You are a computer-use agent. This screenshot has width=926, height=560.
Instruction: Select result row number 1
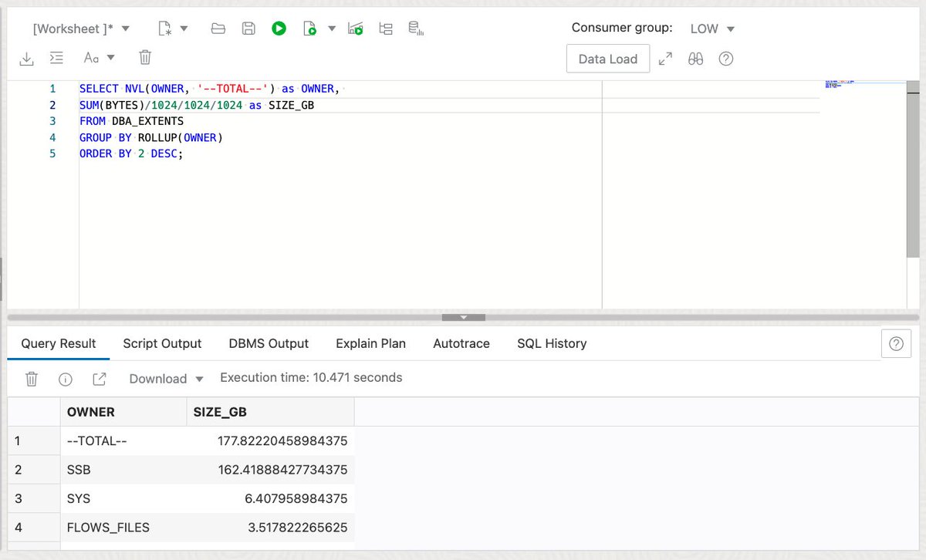tap(34, 440)
